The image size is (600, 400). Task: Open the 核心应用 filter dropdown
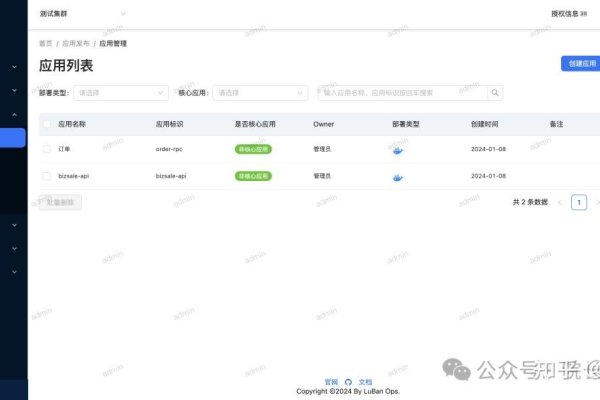(x=260, y=93)
